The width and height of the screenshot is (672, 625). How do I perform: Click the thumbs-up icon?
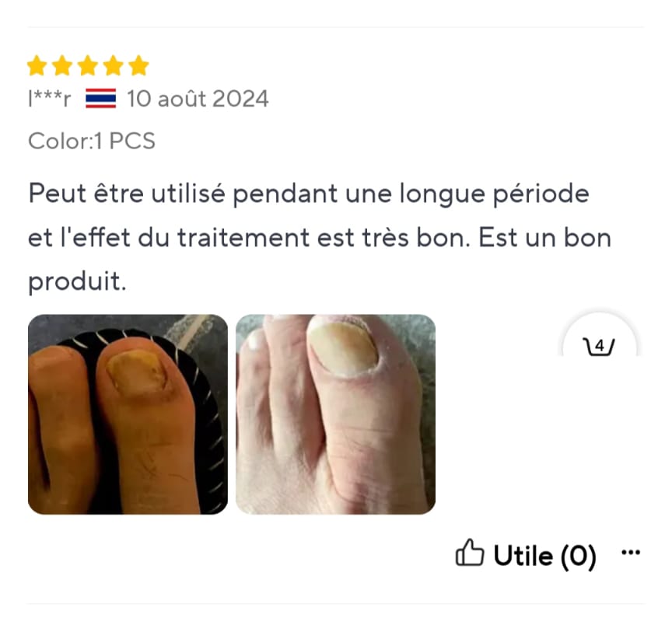(x=469, y=553)
